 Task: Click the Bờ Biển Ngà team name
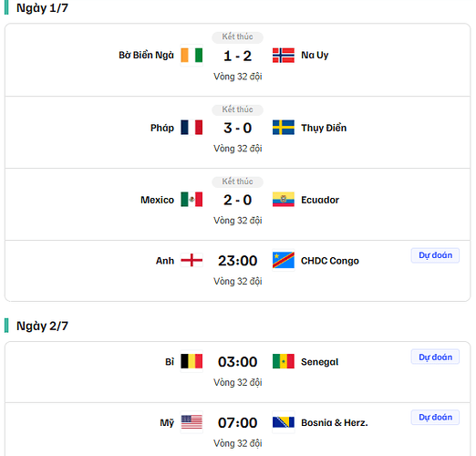146,56
